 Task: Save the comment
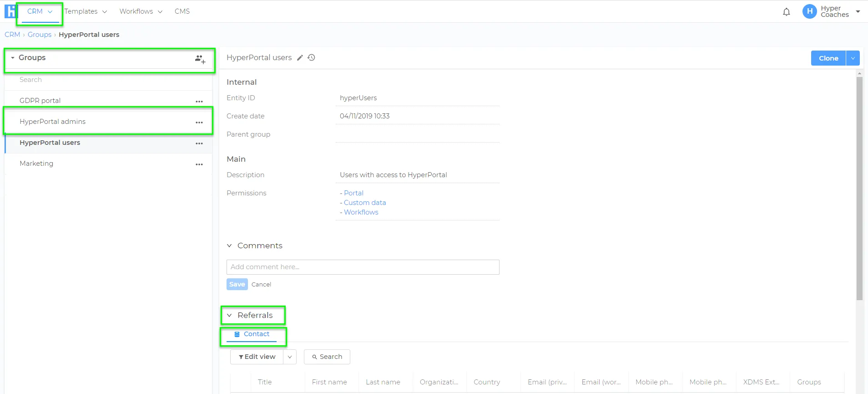click(237, 284)
